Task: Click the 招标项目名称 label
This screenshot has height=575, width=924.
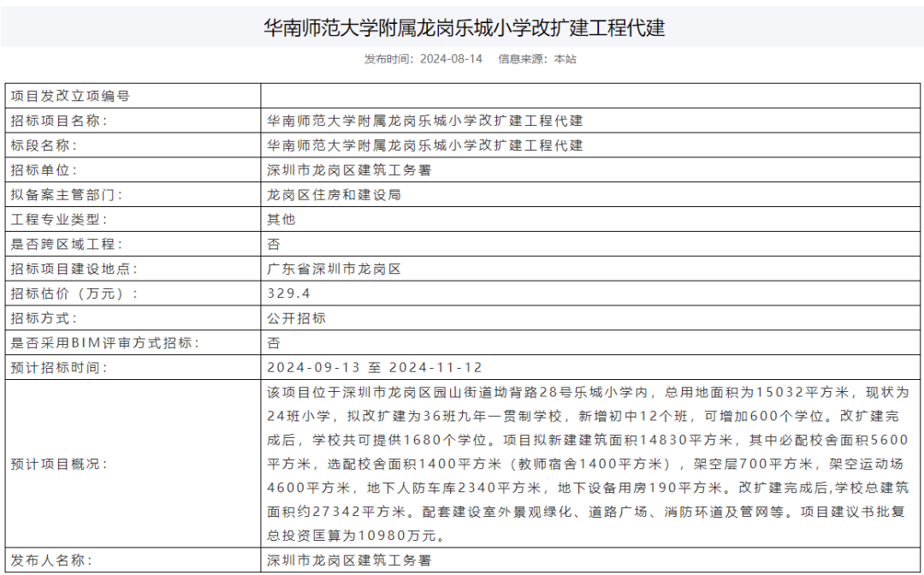Action: pyautogui.click(x=60, y=121)
